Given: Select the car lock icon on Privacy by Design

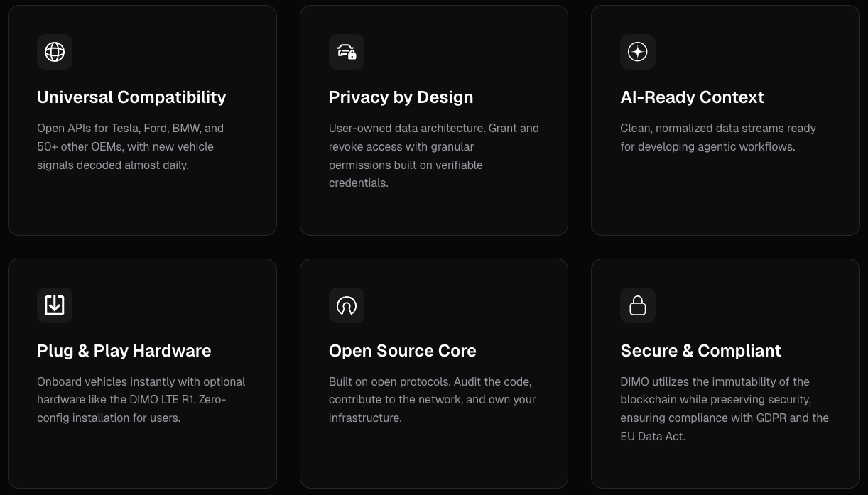Looking at the screenshot, I should click(346, 51).
